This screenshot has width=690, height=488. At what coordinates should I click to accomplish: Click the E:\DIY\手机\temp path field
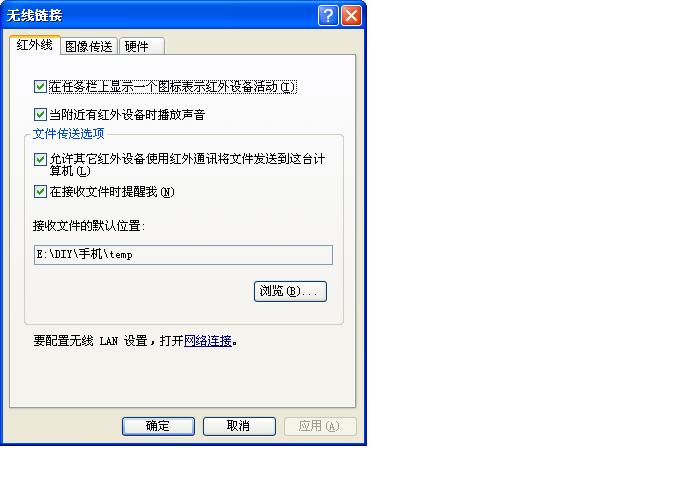tap(183, 255)
